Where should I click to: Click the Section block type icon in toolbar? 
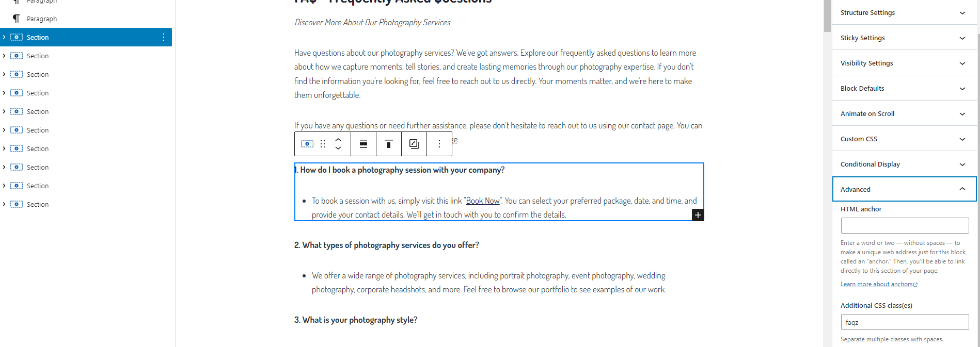307,144
